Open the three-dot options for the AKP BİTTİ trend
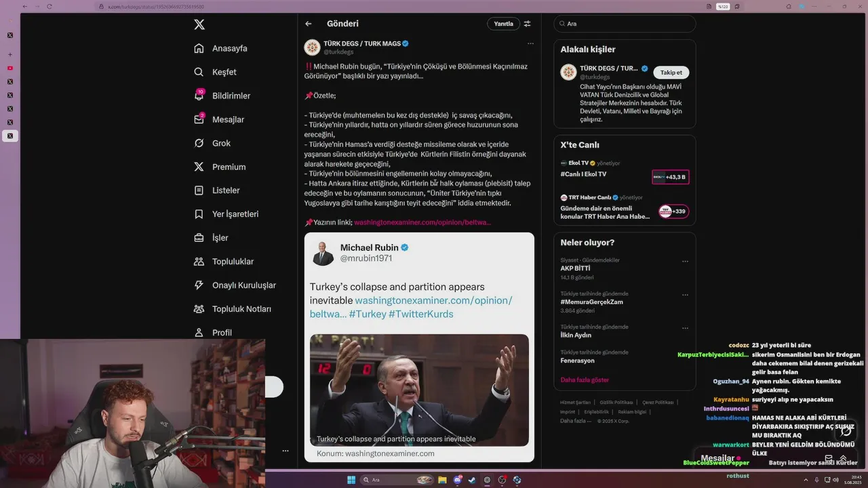868x488 pixels. click(685, 261)
